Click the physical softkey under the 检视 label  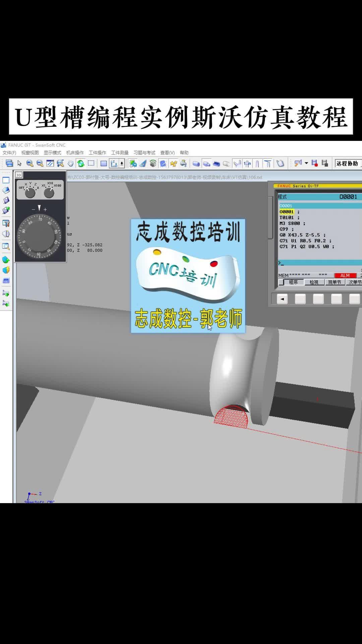tap(318, 299)
